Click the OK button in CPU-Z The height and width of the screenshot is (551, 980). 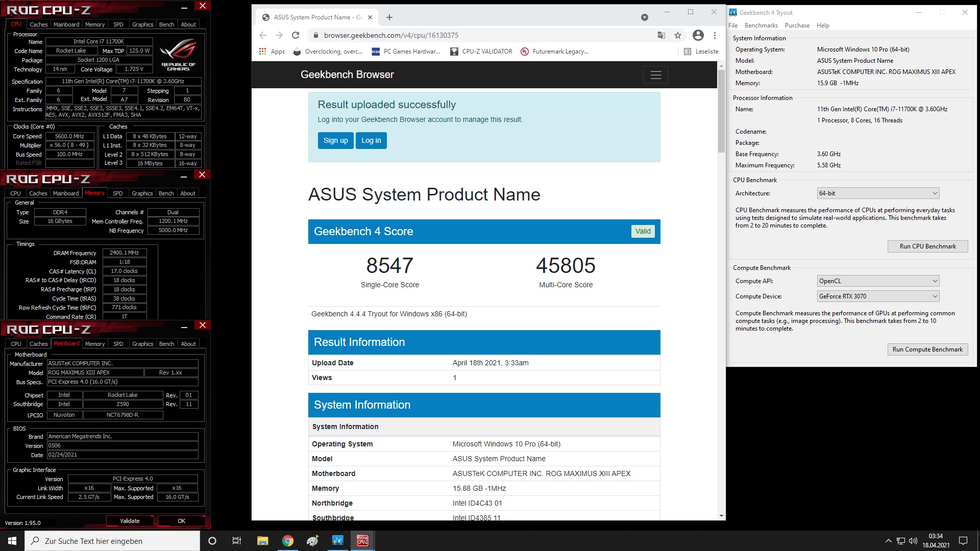coord(182,521)
